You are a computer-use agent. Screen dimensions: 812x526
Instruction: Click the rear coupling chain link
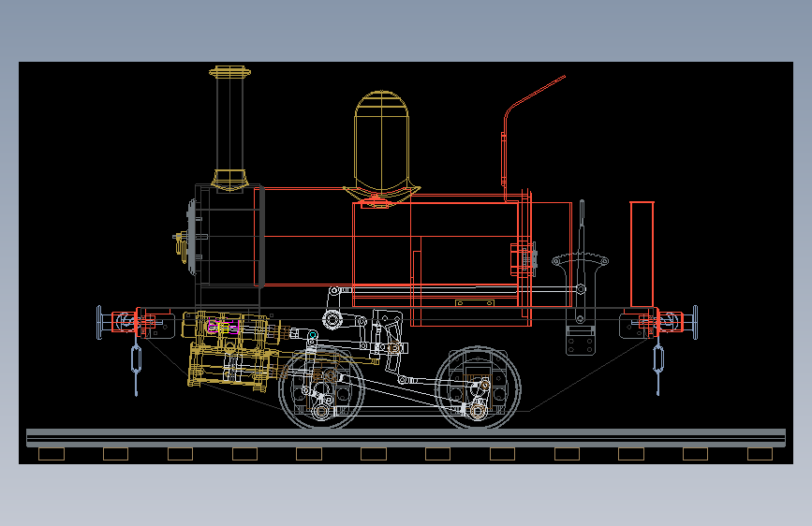[x=658, y=358]
